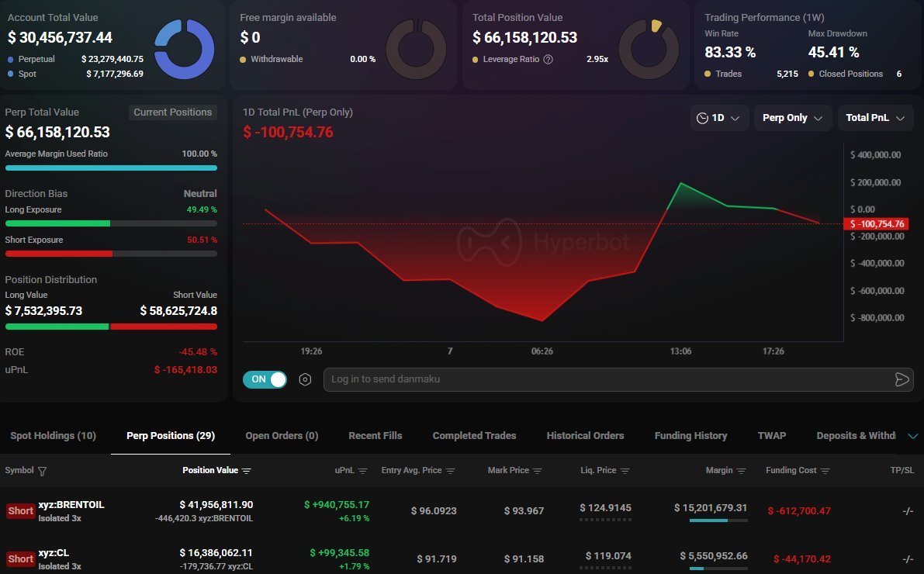Image resolution: width=924 pixels, height=574 pixels.
Task: Click the Margin column sort icon
Action: coord(742,470)
